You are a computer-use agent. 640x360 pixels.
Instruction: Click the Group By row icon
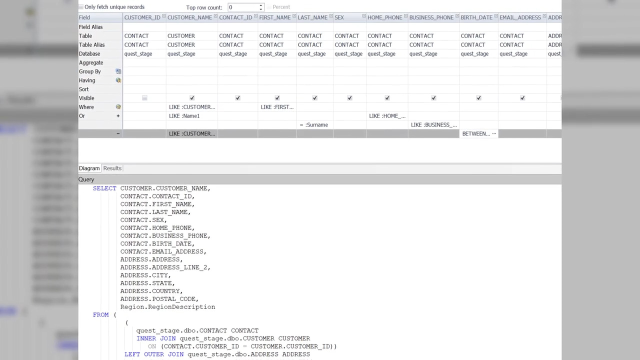(x=118, y=71)
